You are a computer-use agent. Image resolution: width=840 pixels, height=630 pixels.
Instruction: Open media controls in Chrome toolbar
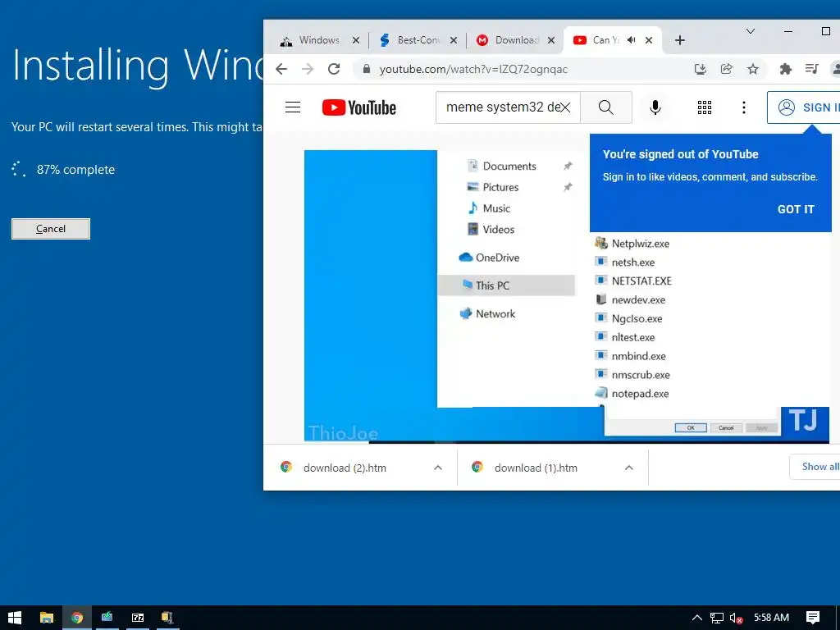click(x=811, y=69)
